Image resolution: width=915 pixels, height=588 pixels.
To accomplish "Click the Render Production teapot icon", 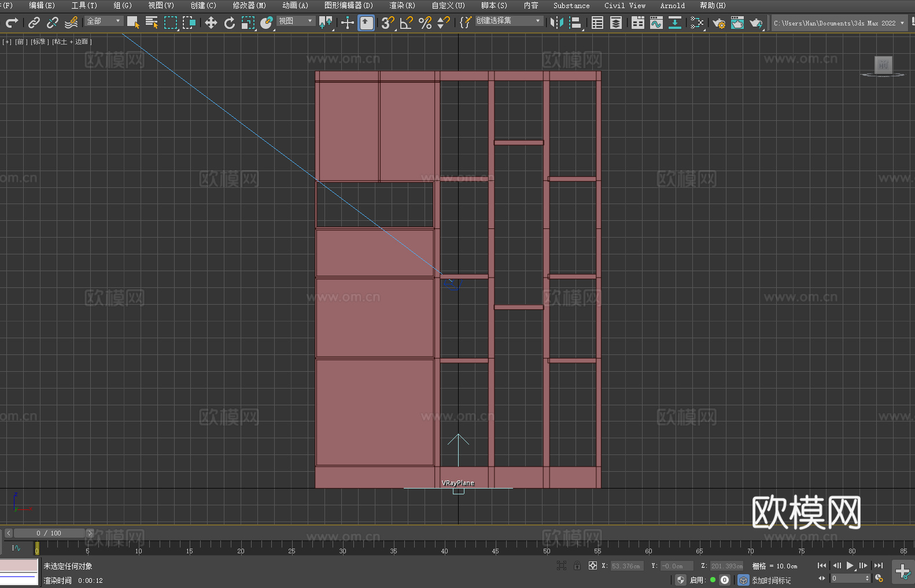I will click(756, 23).
